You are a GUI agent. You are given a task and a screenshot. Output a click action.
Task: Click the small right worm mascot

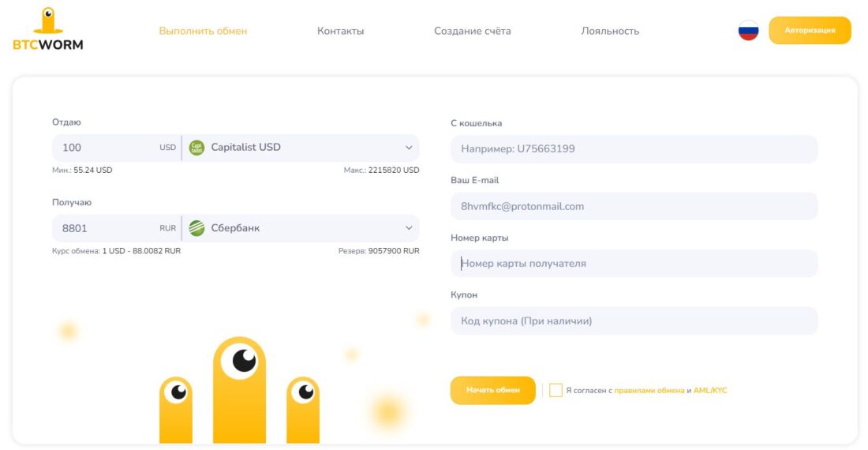pyautogui.click(x=303, y=407)
